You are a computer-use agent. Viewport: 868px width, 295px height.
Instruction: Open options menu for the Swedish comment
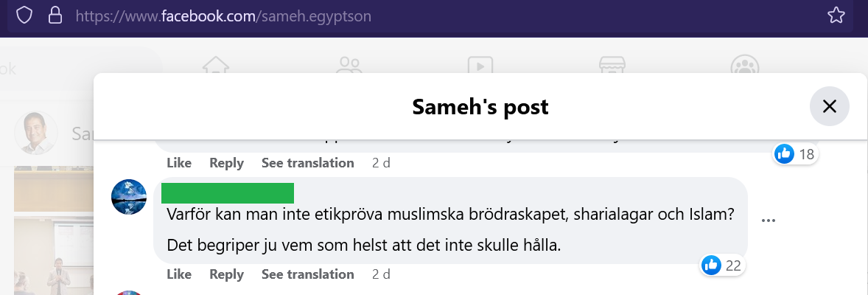coord(769,220)
